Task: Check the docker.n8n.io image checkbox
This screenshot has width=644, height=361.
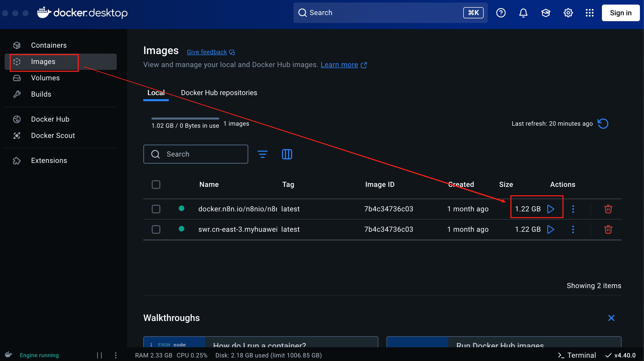Action: click(x=156, y=209)
